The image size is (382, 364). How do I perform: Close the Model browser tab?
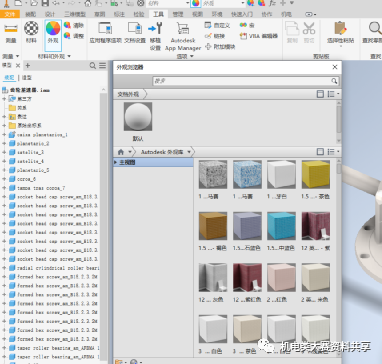tap(18, 65)
